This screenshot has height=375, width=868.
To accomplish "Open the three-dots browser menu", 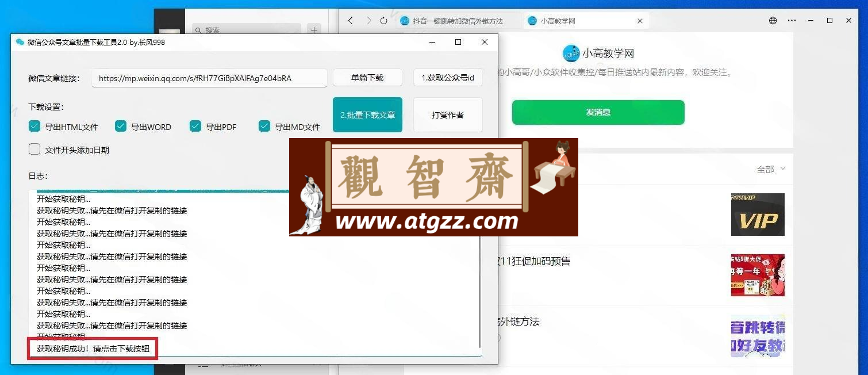I will (792, 21).
